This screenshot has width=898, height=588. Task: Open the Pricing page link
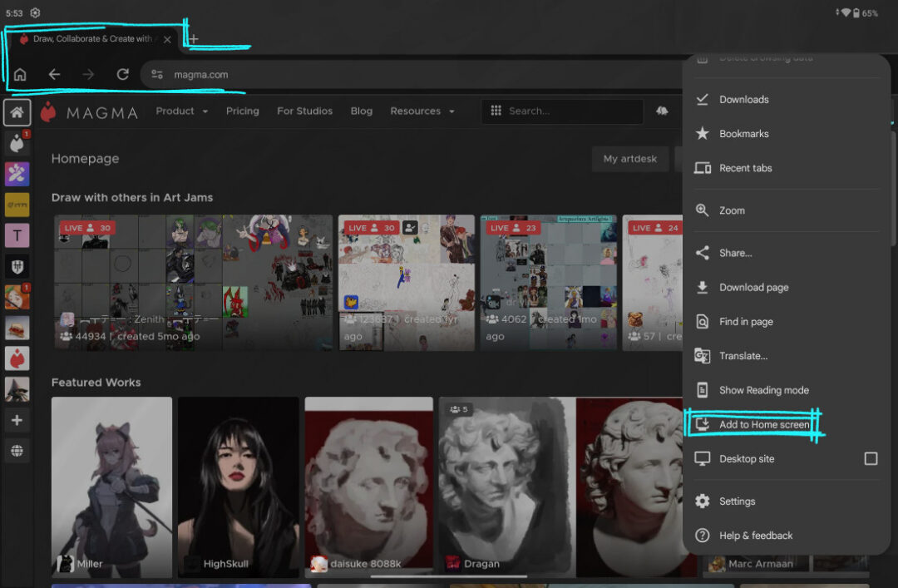[x=242, y=111]
